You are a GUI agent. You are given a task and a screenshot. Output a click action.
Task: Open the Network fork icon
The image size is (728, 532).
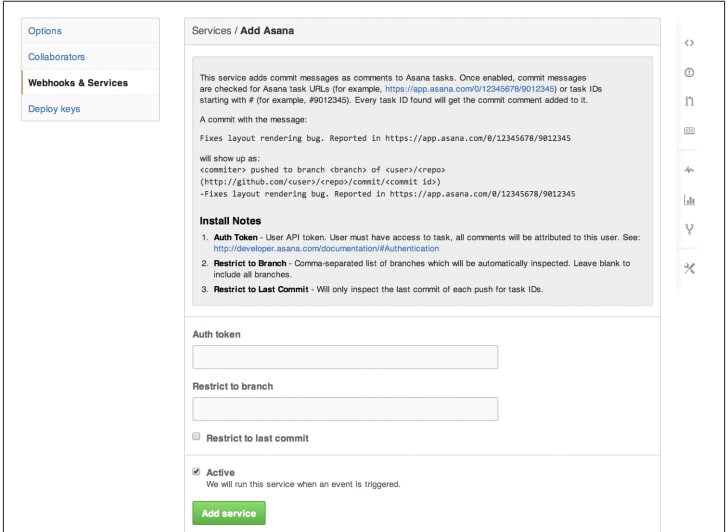click(x=689, y=229)
